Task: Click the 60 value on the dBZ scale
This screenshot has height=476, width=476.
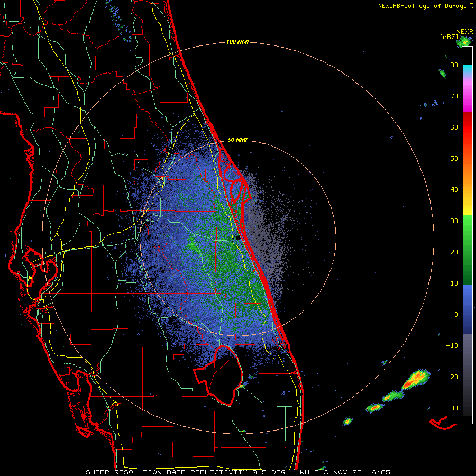Action: [x=454, y=127]
